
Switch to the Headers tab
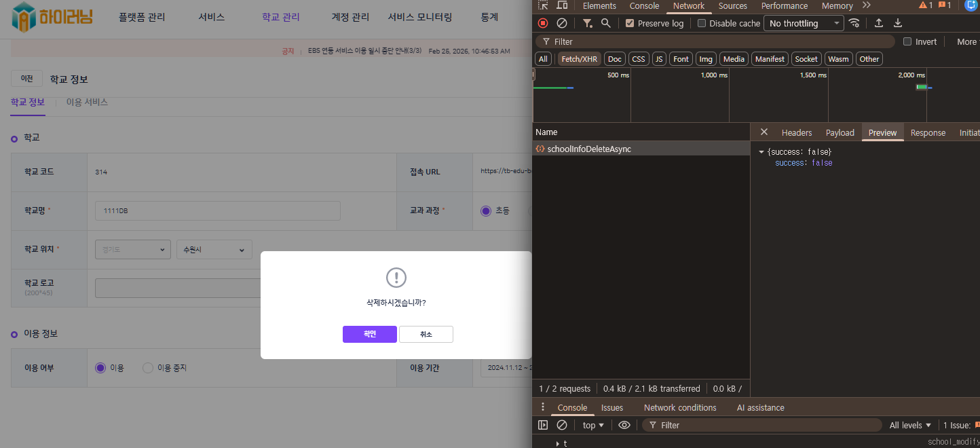coord(797,132)
